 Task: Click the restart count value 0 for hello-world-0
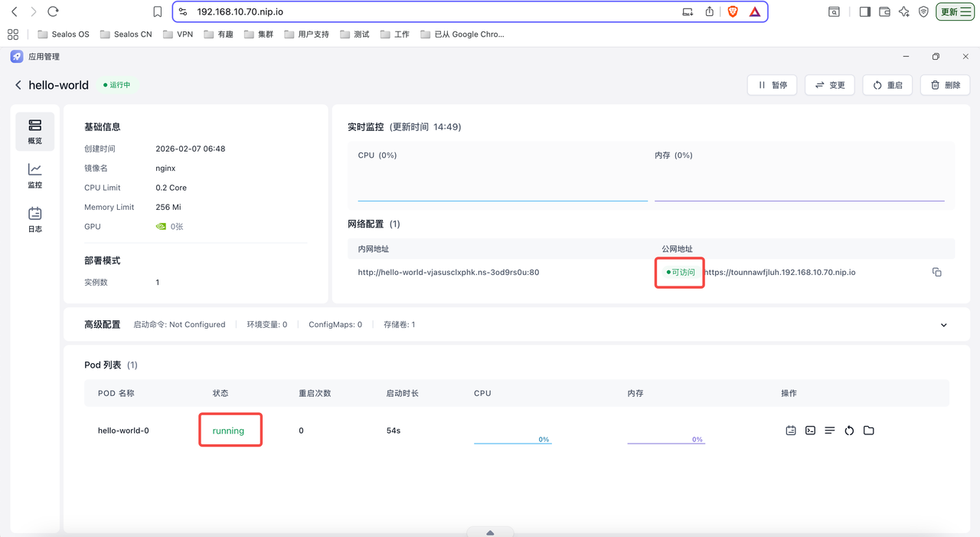pyautogui.click(x=301, y=431)
